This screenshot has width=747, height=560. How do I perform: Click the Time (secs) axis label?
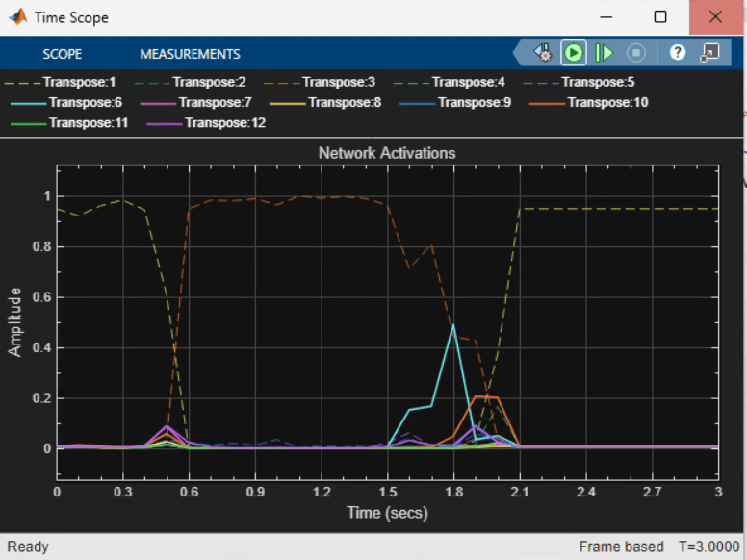[x=386, y=513]
